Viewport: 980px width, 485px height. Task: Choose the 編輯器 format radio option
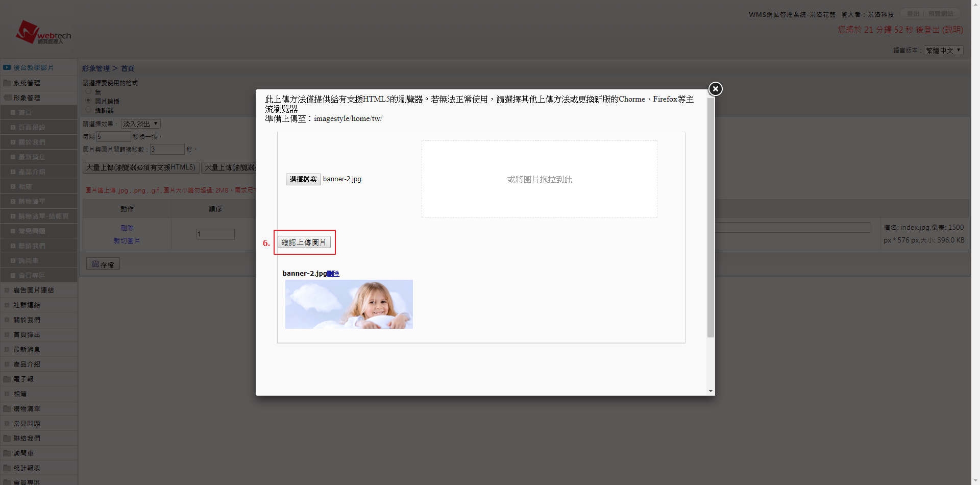pos(88,110)
